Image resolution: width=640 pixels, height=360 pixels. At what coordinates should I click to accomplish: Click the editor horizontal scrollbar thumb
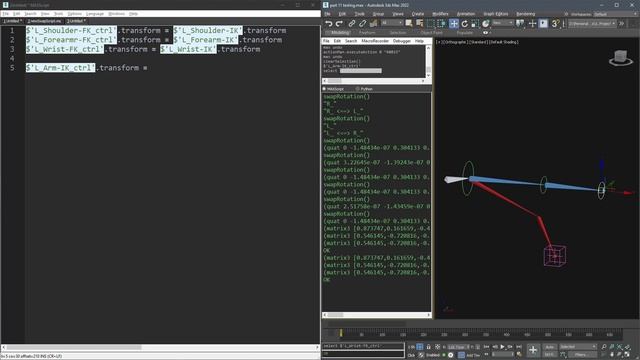74,347
